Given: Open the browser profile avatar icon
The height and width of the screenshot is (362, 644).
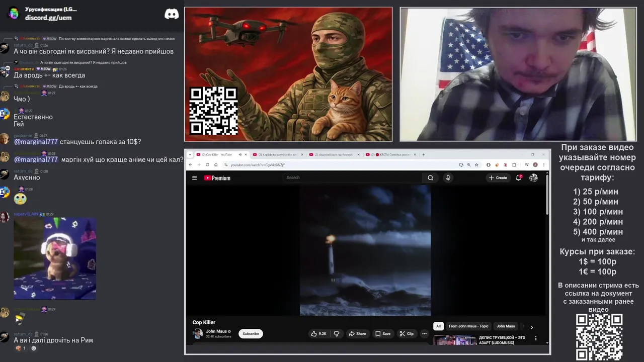Looking at the screenshot, I should [535, 164].
